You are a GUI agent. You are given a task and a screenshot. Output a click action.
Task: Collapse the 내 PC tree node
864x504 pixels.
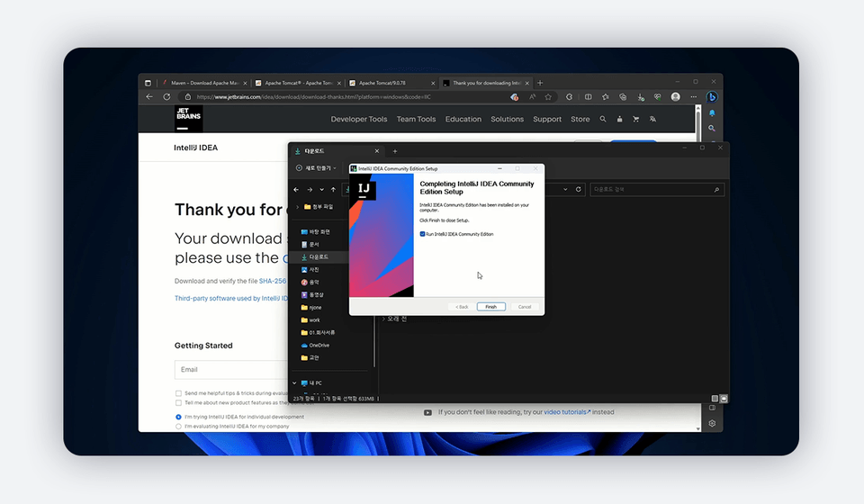(294, 382)
